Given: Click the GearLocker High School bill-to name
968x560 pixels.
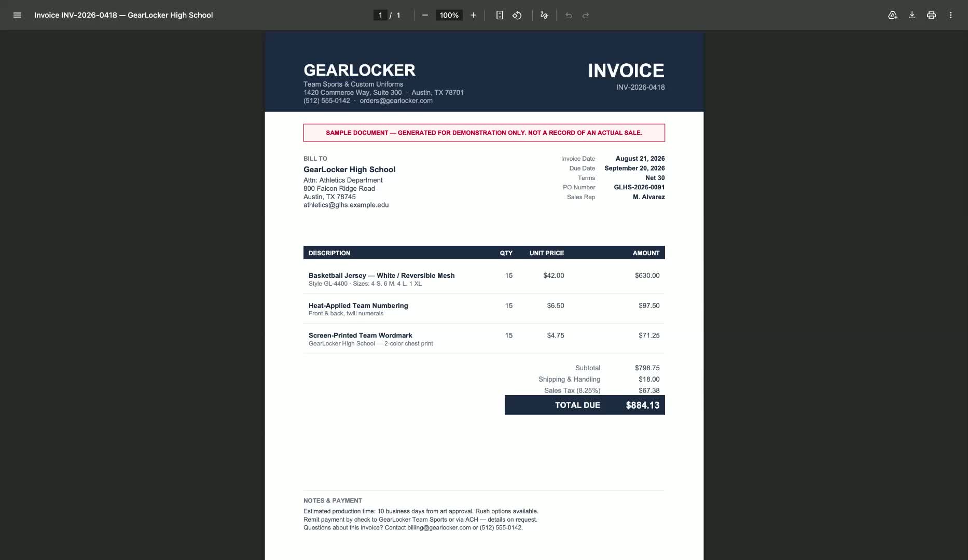Looking at the screenshot, I should 349,170.
